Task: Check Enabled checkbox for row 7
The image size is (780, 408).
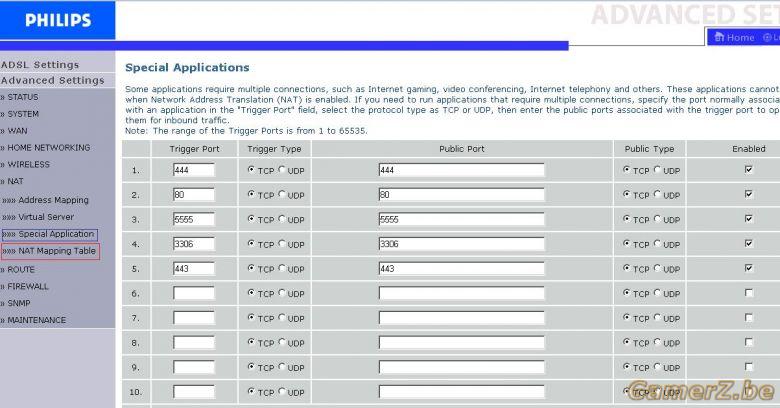Action: pyautogui.click(x=749, y=317)
